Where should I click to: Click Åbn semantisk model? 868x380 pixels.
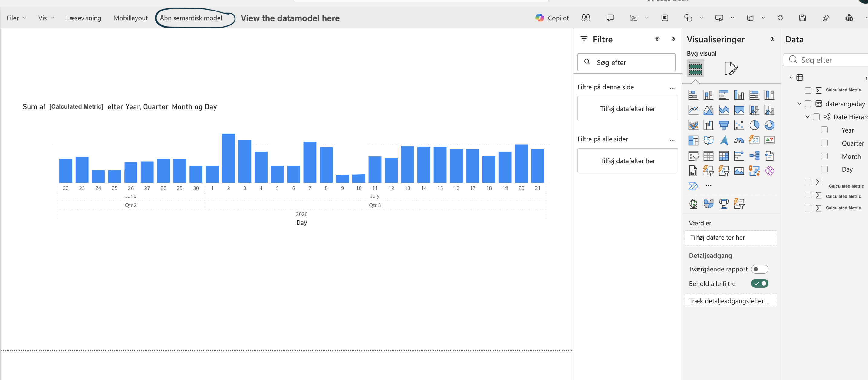tap(191, 18)
